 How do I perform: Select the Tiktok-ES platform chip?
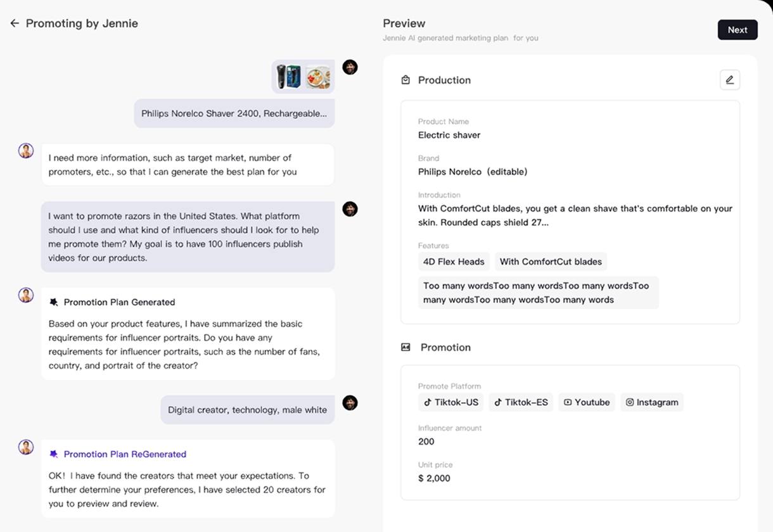[521, 402]
